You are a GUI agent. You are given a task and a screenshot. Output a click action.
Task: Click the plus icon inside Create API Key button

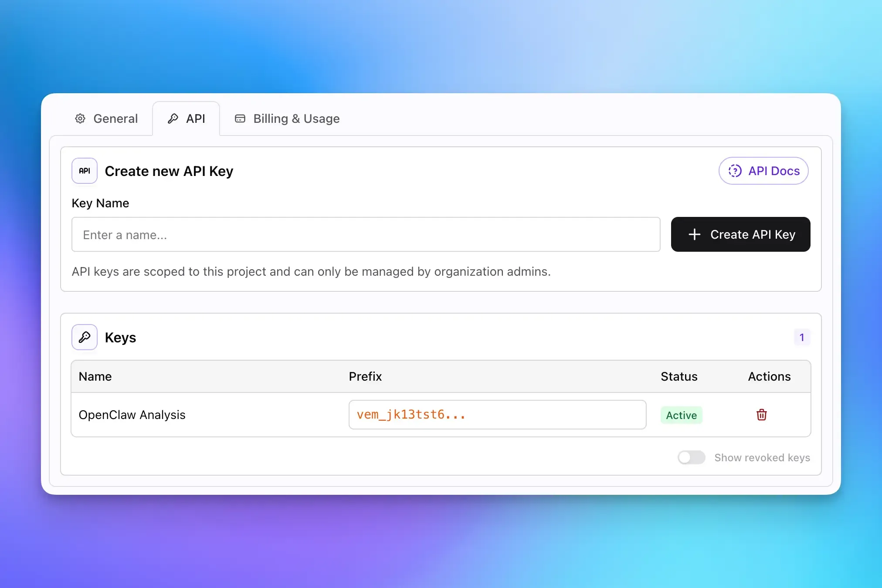click(695, 234)
